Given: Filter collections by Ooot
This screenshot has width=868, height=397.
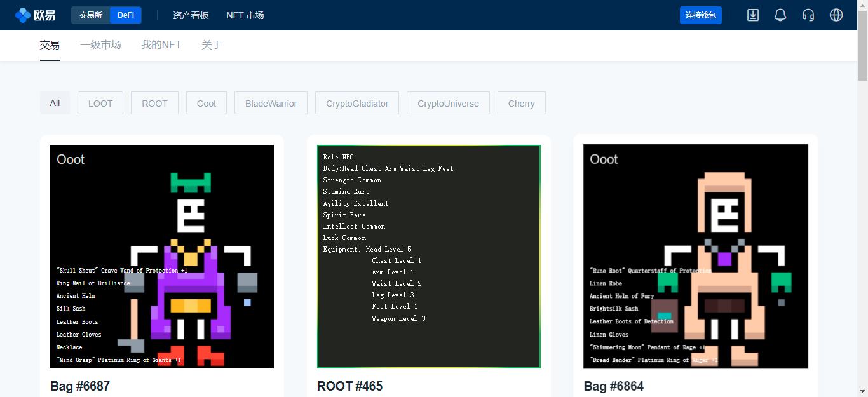Looking at the screenshot, I should tap(207, 103).
